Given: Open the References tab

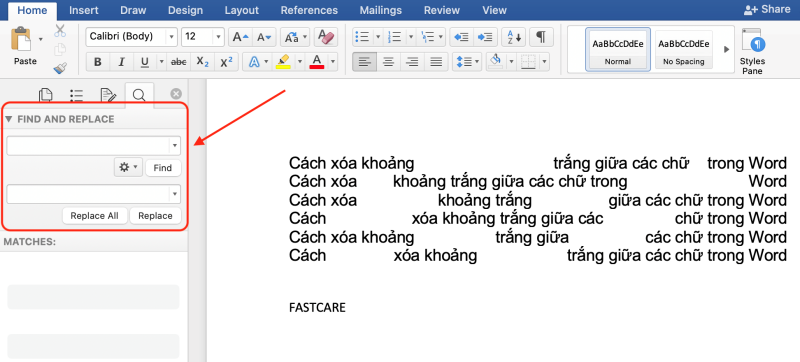Looking at the screenshot, I should (x=309, y=10).
